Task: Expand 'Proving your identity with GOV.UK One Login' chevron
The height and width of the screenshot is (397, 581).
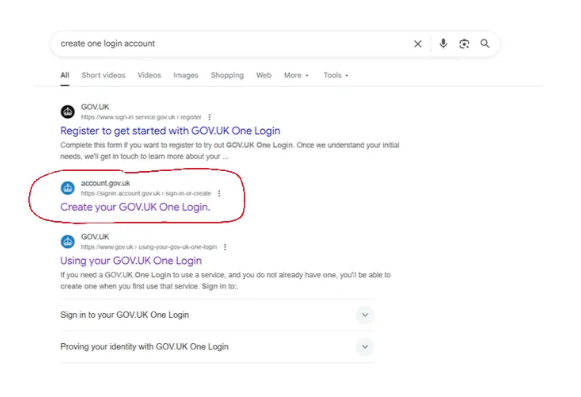Action: 365,347
